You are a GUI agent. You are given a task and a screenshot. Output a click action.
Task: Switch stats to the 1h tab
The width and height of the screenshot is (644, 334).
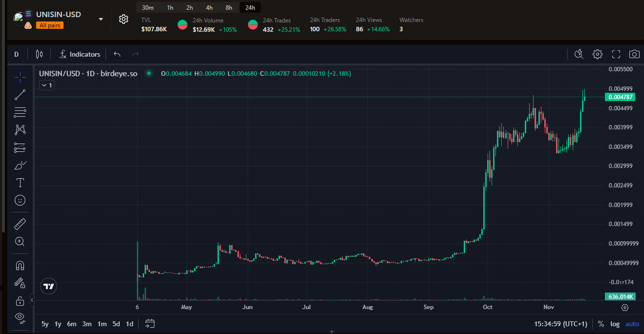click(170, 8)
